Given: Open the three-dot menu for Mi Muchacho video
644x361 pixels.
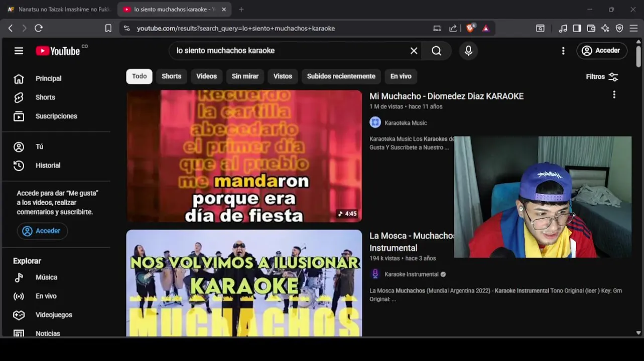Looking at the screenshot, I should [x=614, y=95].
